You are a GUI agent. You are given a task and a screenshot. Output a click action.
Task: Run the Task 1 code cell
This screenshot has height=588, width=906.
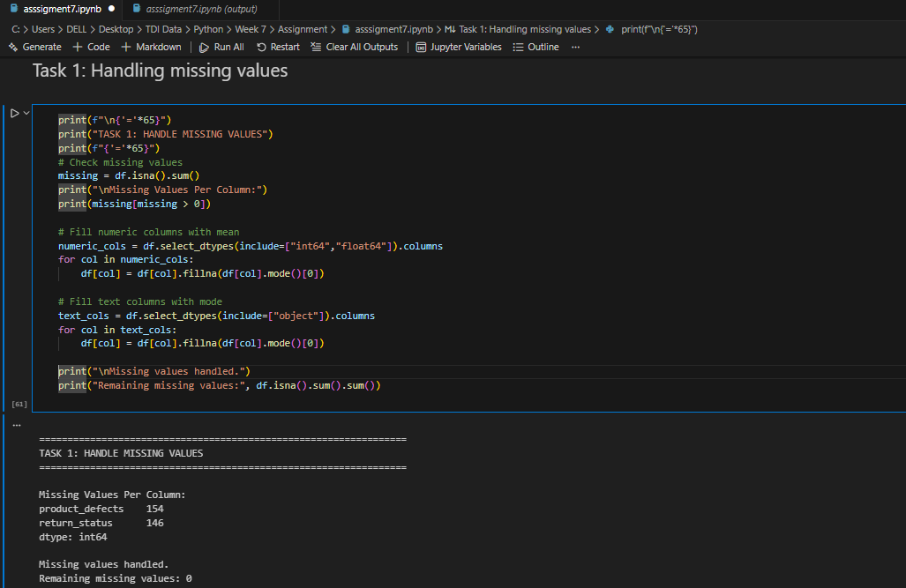pyautogui.click(x=15, y=113)
